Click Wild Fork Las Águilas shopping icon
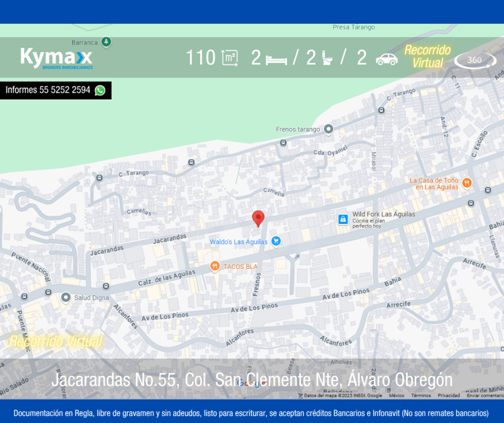The width and height of the screenshot is (504, 423). coord(343,219)
